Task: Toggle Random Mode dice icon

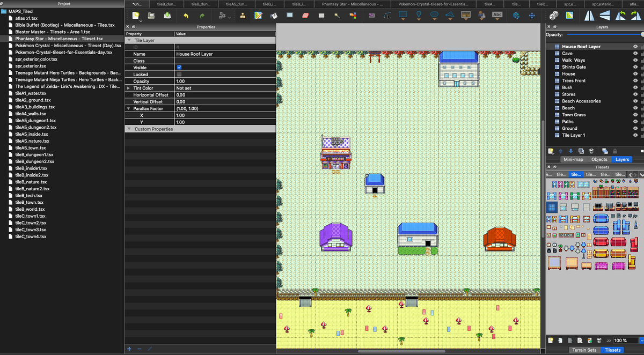Action: coord(554,16)
